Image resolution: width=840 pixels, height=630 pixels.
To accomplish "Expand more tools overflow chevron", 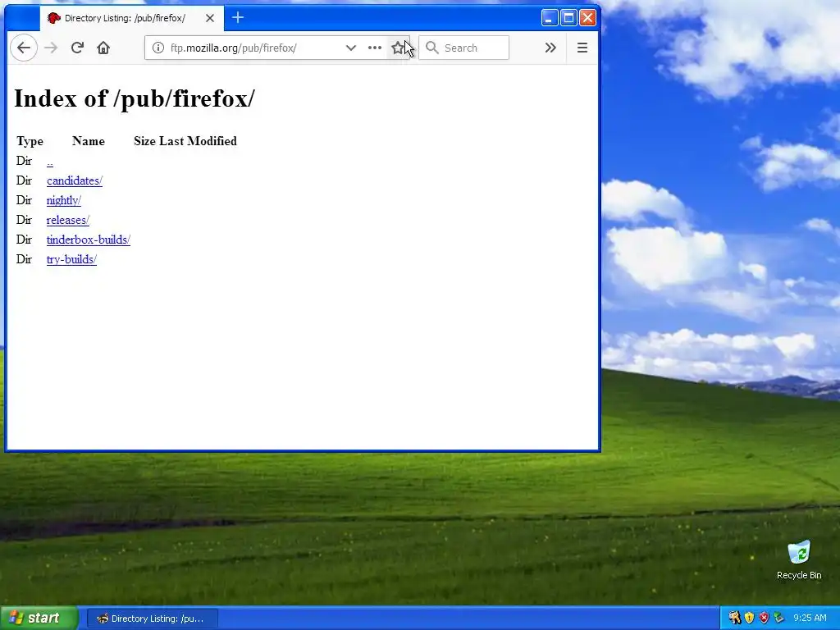I will click(550, 48).
